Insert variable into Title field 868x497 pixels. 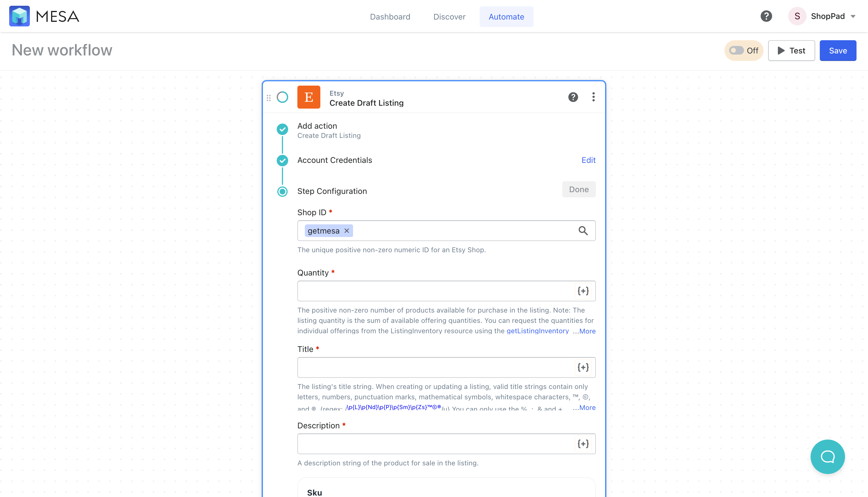tap(583, 367)
